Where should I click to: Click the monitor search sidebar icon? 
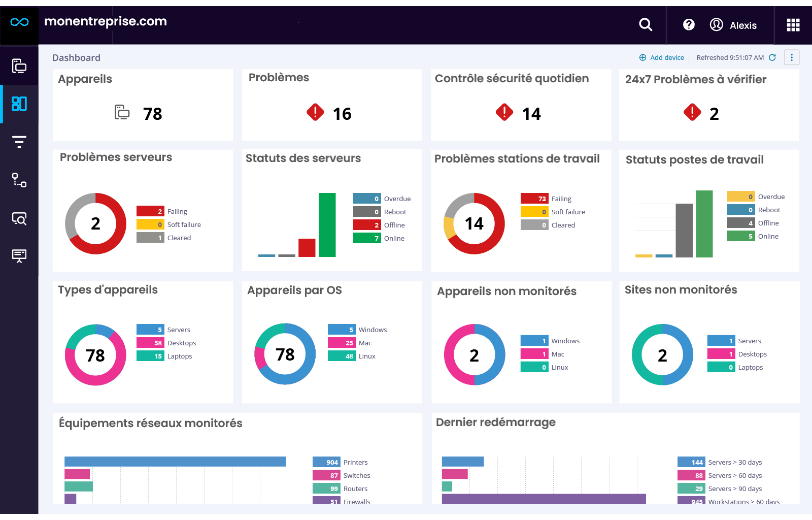tap(19, 218)
